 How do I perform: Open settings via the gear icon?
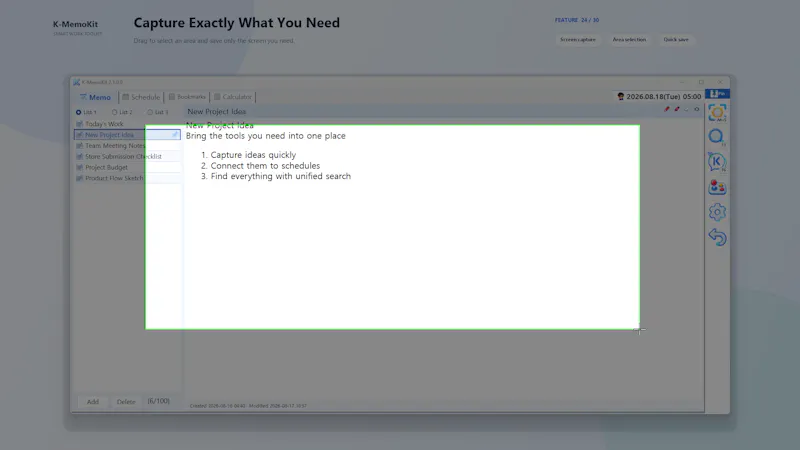click(x=717, y=212)
